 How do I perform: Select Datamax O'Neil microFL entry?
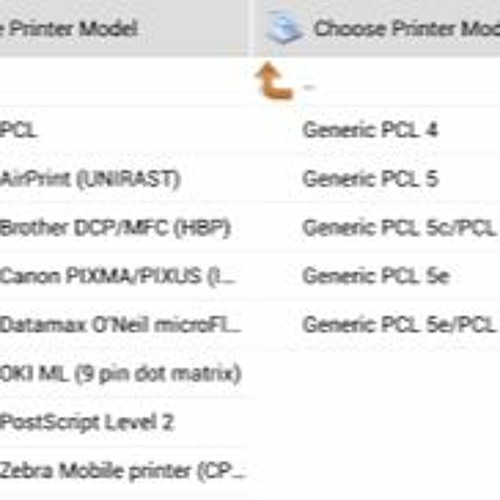coord(121,325)
